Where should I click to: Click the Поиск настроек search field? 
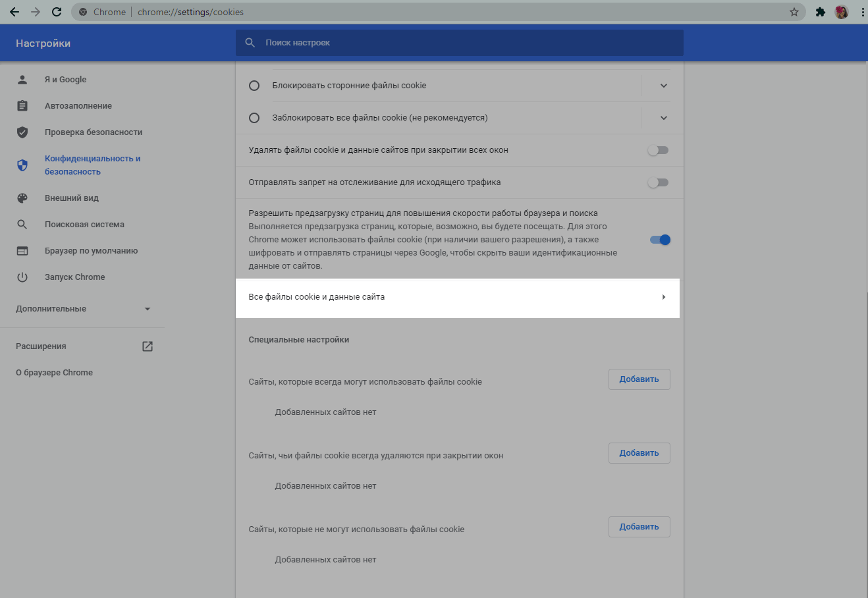459,43
